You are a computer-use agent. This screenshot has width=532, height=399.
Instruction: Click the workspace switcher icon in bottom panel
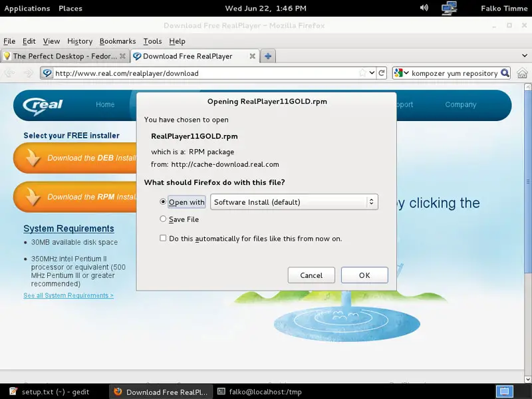[504, 392]
